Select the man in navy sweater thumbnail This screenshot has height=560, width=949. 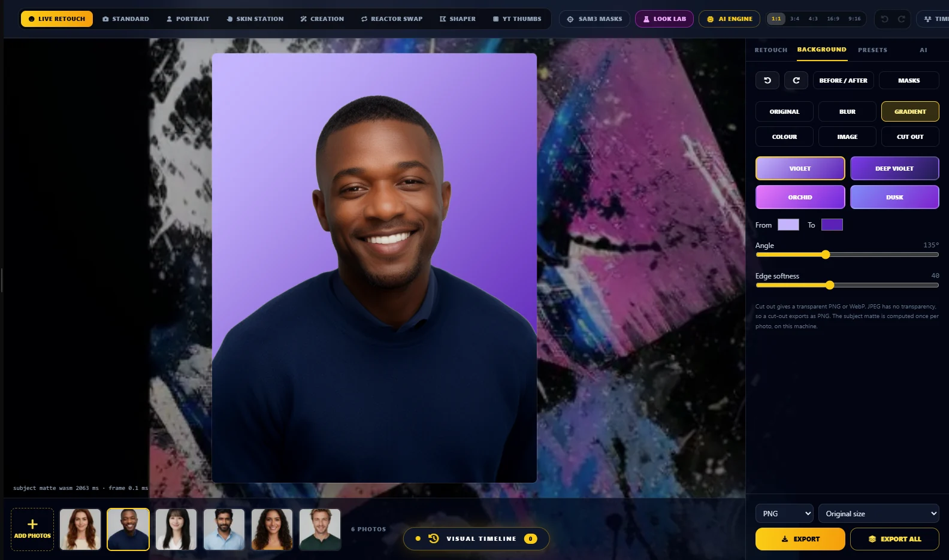[x=128, y=529]
